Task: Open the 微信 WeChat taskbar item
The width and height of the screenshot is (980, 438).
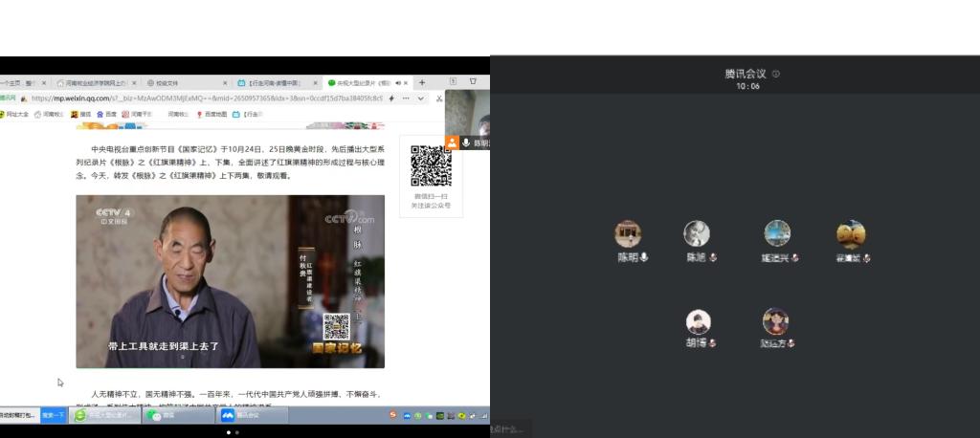Action: [x=179, y=415]
